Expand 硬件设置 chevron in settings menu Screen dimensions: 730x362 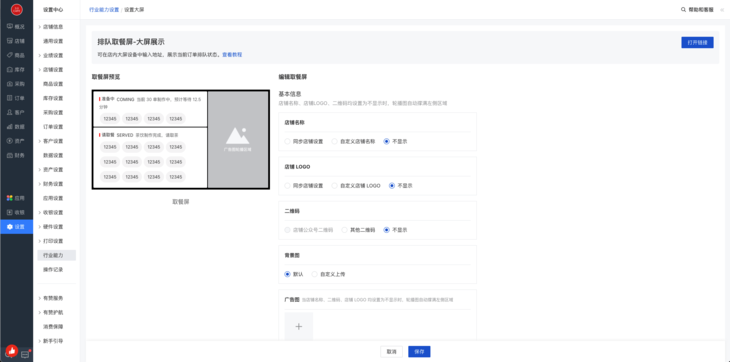click(40, 227)
